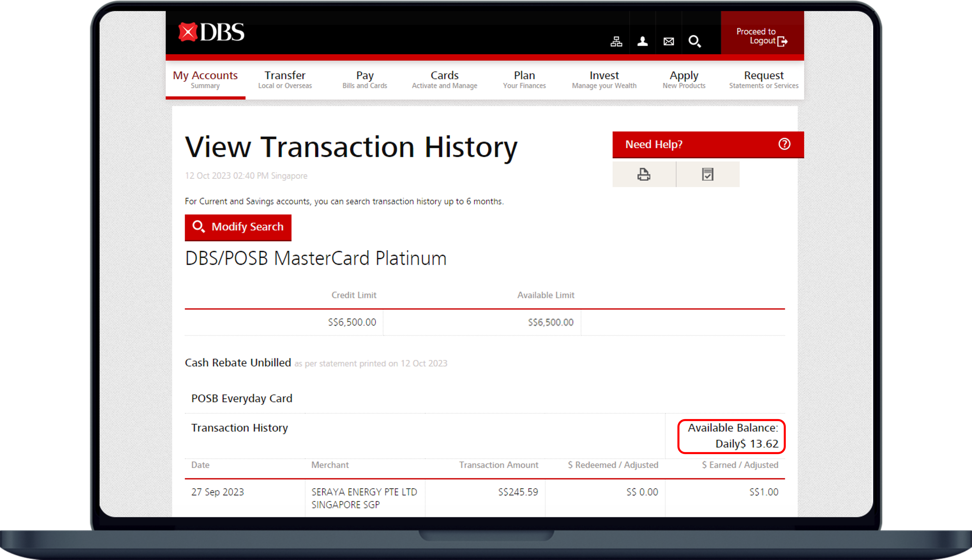
Task: Click the Transaction Amount column header
Action: [x=499, y=465]
